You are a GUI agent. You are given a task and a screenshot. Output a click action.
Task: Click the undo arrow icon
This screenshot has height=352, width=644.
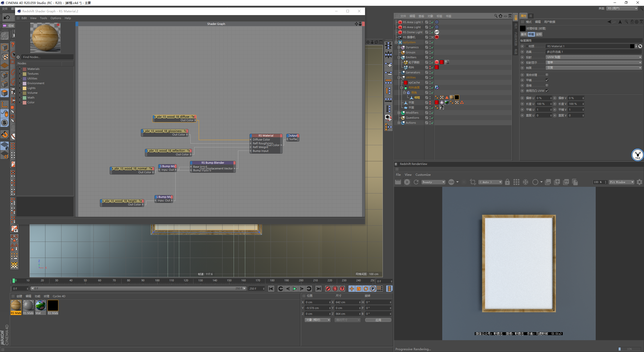pos(7,17)
